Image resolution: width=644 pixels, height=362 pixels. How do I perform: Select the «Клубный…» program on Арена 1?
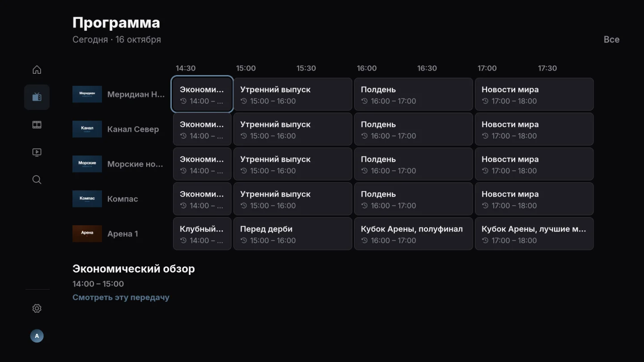coord(202,234)
